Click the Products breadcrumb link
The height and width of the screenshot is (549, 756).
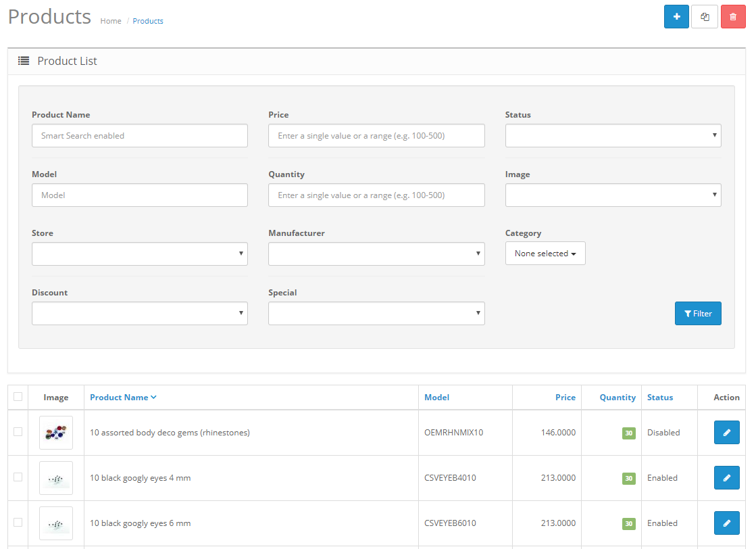[148, 21]
